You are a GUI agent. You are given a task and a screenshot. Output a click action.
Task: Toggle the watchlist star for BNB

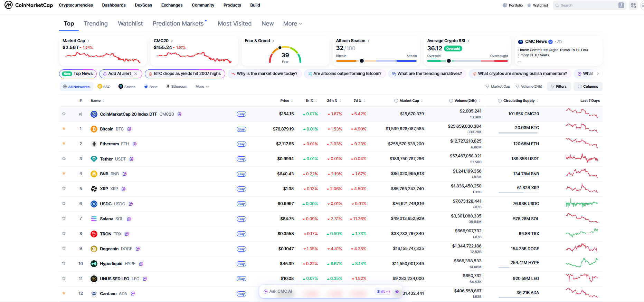coord(64,173)
